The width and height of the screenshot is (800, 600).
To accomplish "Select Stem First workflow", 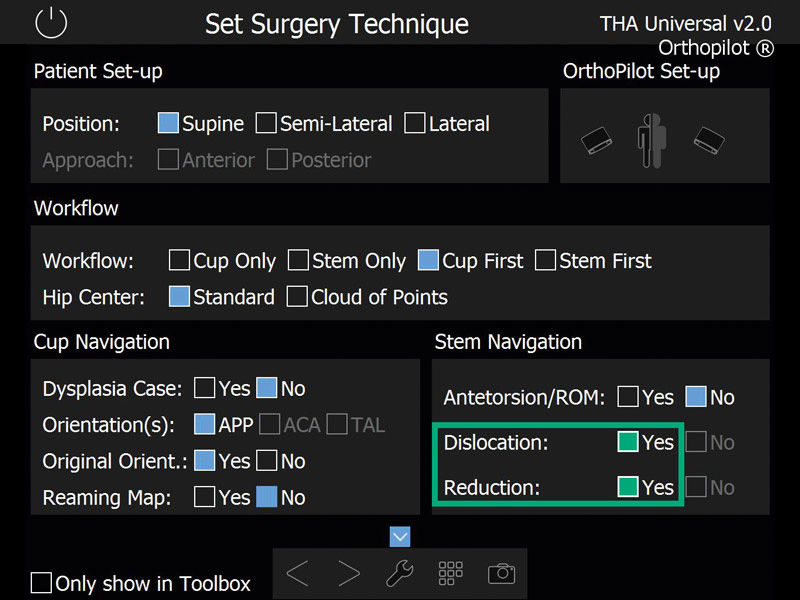I will pyautogui.click(x=545, y=260).
